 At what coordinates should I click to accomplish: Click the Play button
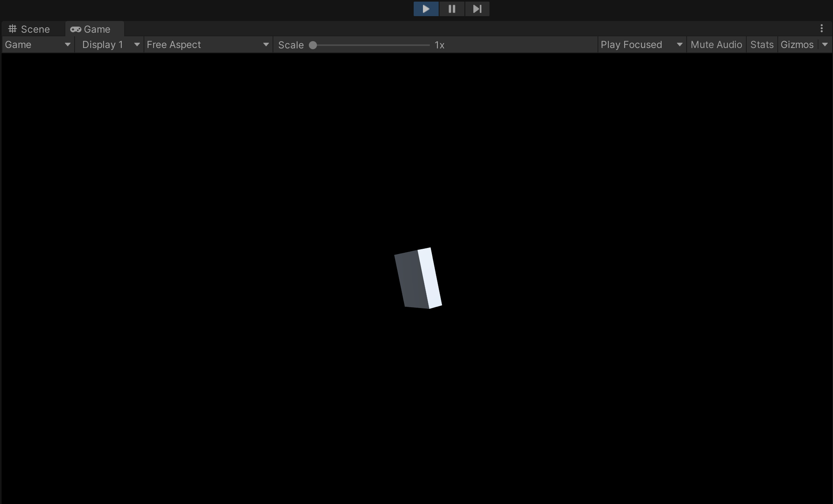pos(426,9)
